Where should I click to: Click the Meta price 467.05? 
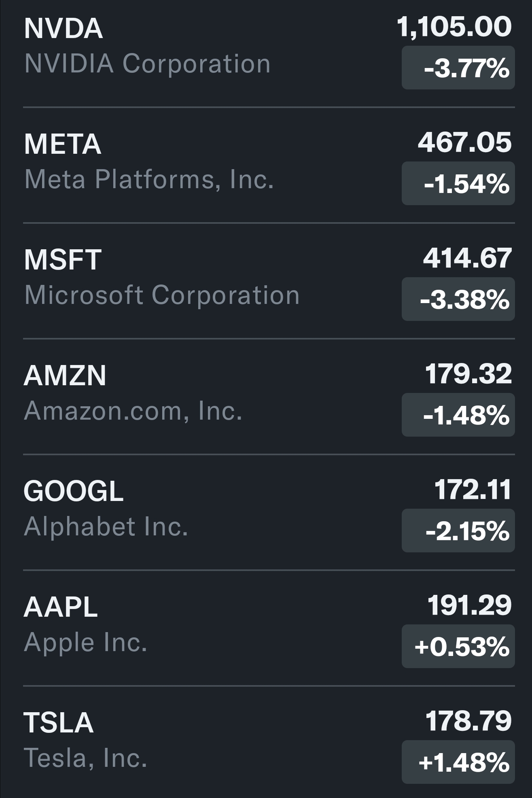464,143
